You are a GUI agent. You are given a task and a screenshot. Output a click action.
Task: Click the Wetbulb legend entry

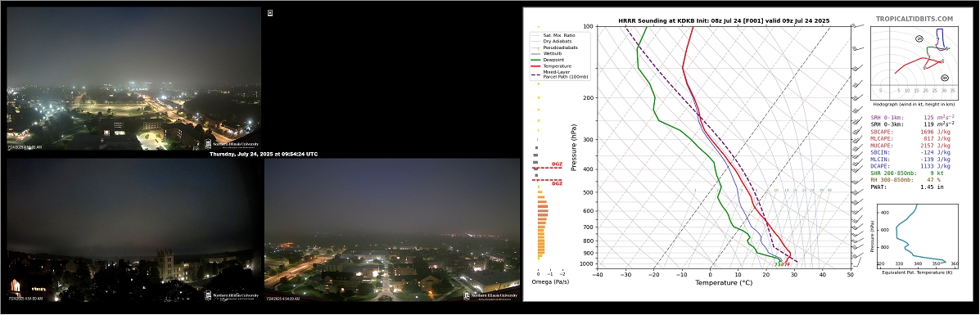(547, 53)
